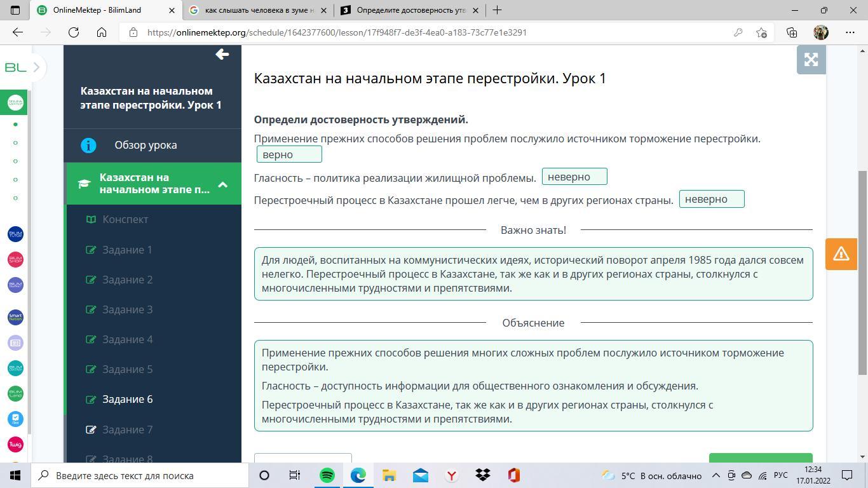Switch to the Google search tab
The image size is (868, 488).
coord(259,10)
